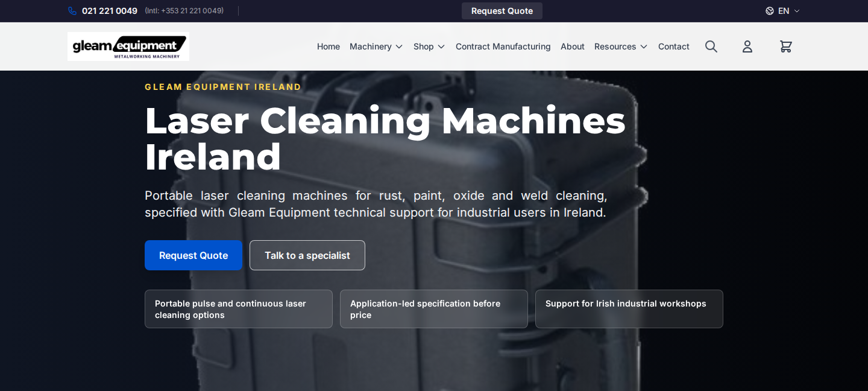The height and width of the screenshot is (391, 868).
Task: Click the globe language icon
Action: (x=770, y=11)
